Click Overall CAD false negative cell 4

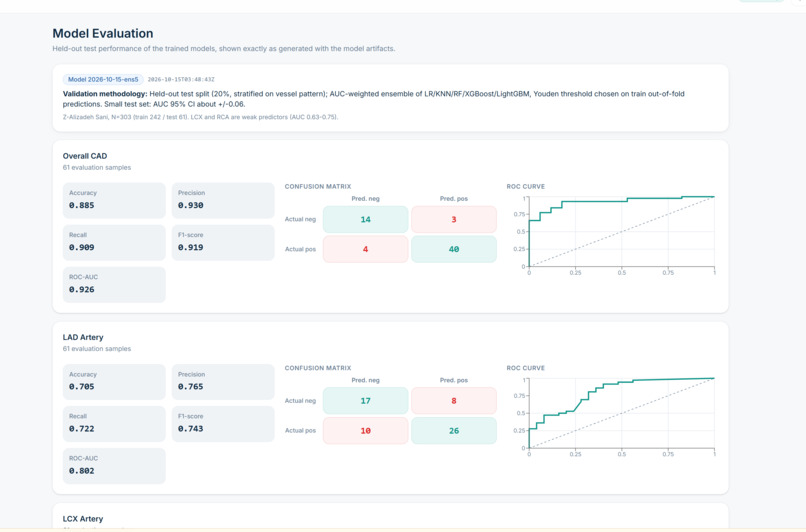click(x=365, y=249)
